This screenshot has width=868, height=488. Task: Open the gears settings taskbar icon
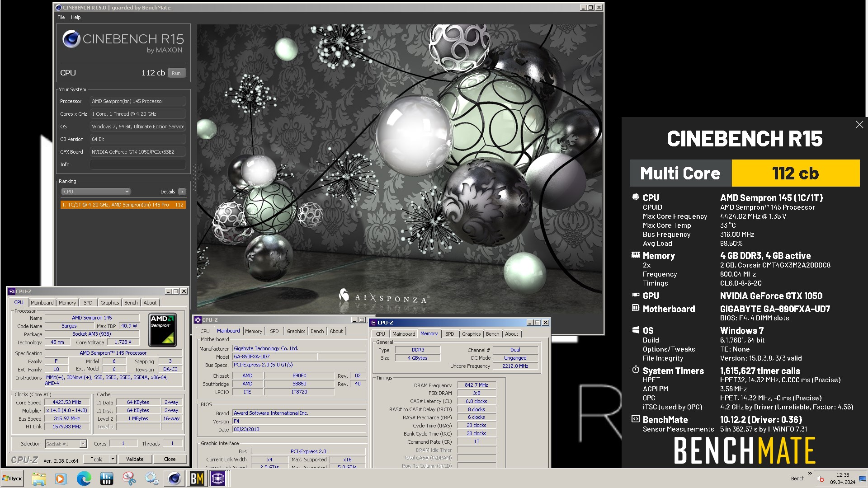pos(151,479)
